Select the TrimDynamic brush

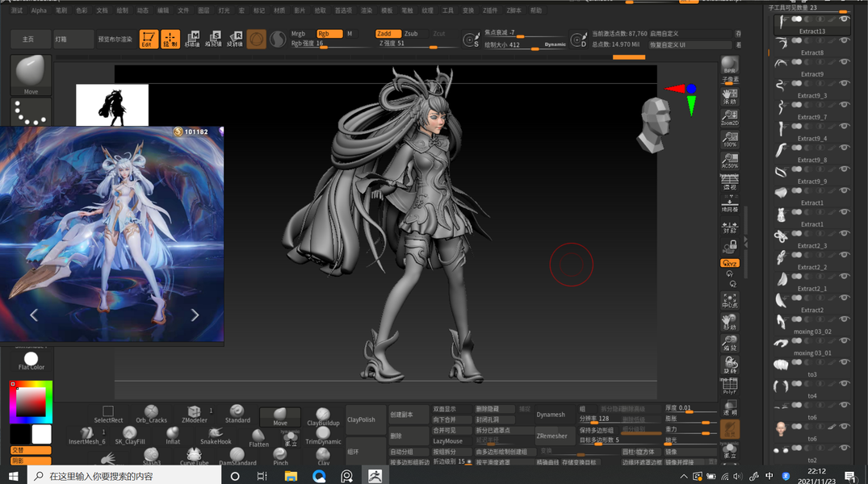coord(323,436)
